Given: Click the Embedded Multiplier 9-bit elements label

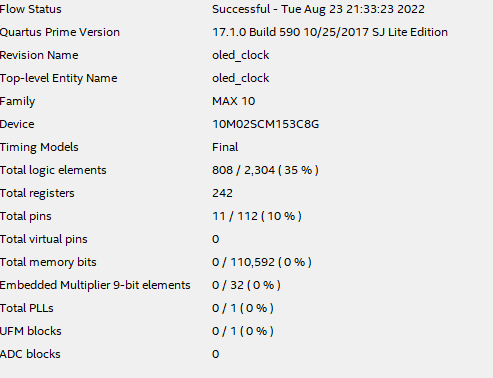Looking at the screenshot, I should (x=95, y=285).
